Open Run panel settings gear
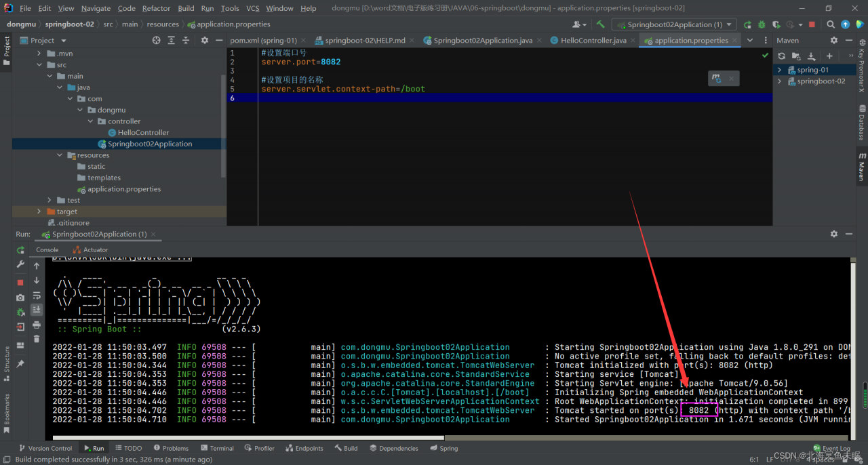The image size is (868, 465). click(834, 234)
